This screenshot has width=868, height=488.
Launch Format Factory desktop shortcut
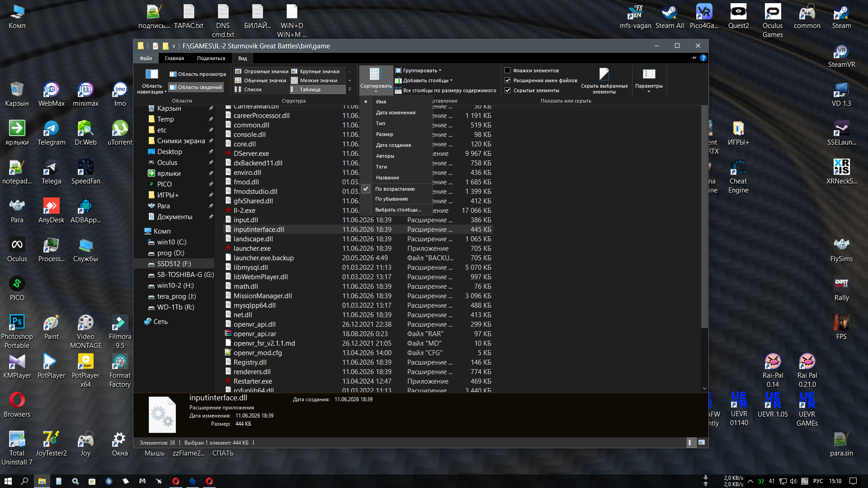(x=120, y=371)
